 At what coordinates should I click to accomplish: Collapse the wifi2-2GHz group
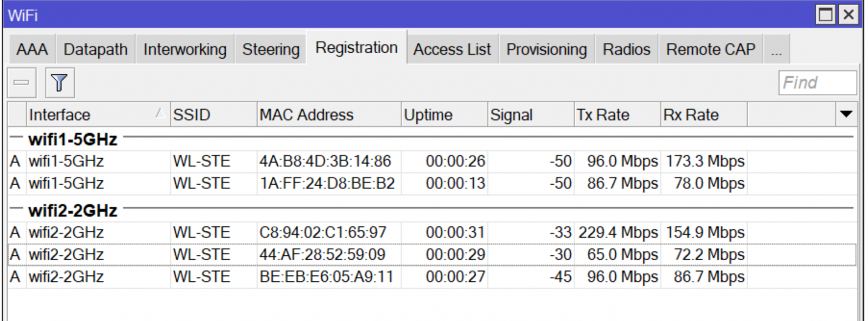point(16,209)
